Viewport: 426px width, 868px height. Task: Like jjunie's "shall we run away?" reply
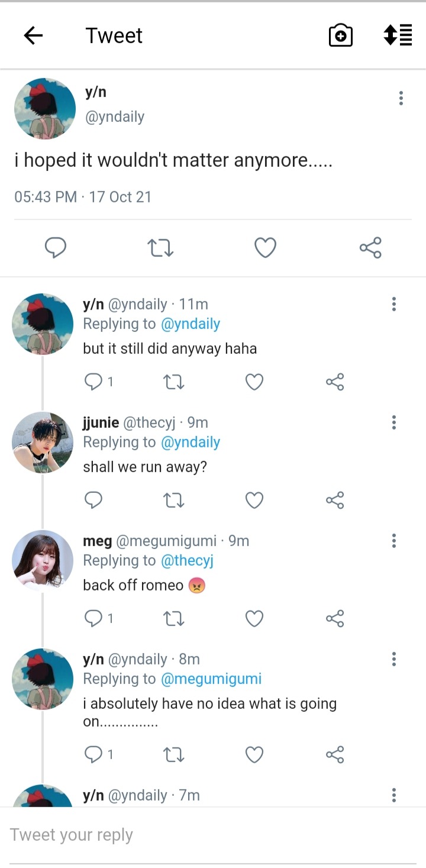(254, 501)
